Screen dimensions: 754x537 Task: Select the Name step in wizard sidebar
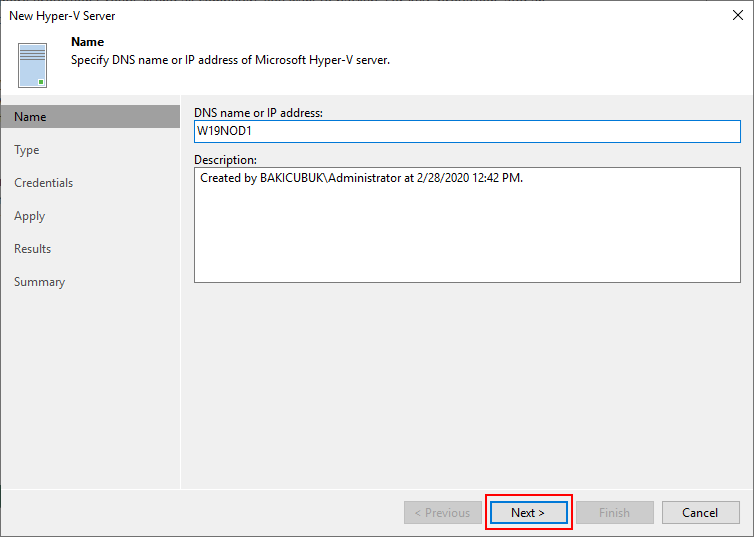click(90, 117)
